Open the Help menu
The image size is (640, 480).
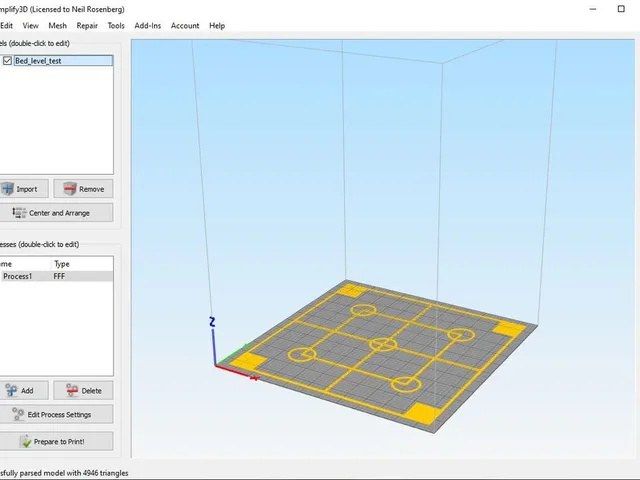coord(217,26)
